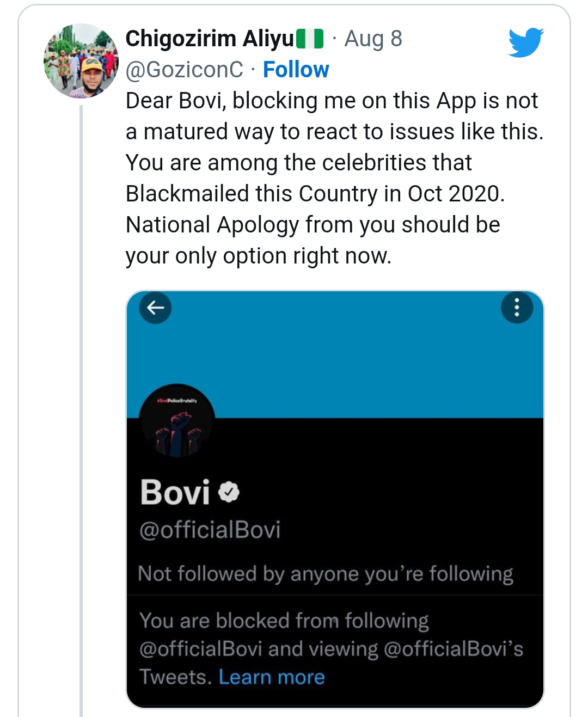Tap the back arrow on Bovi's profile
The height and width of the screenshot is (717, 588).
(x=156, y=308)
